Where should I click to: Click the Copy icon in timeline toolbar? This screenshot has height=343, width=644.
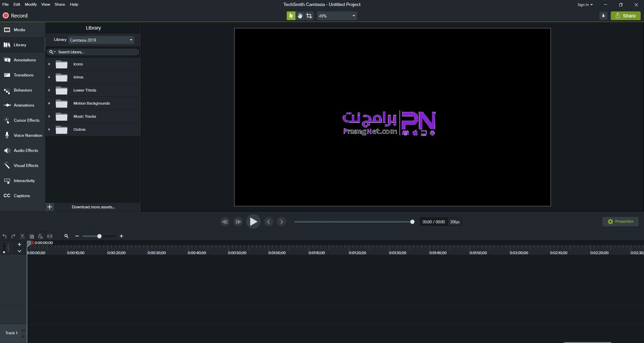point(32,236)
